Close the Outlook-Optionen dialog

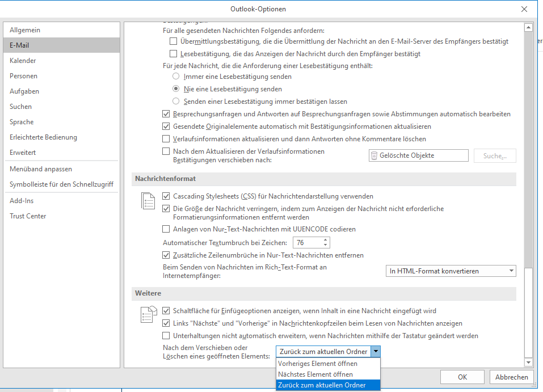point(524,9)
